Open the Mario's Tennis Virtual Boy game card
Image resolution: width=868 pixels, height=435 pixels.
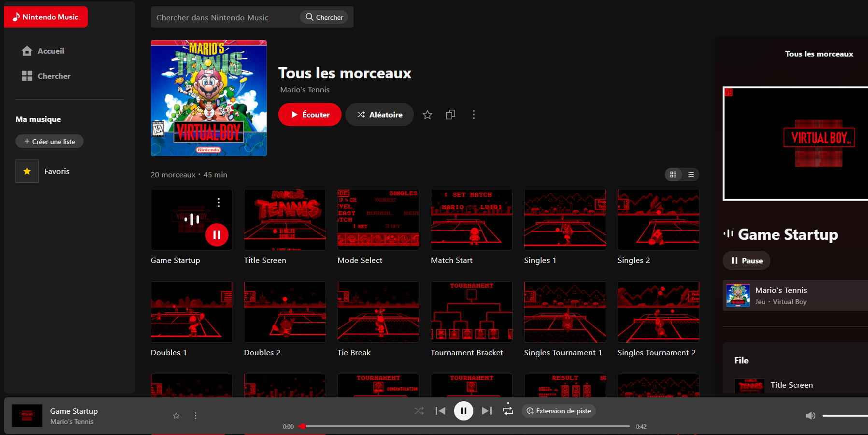click(795, 295)
